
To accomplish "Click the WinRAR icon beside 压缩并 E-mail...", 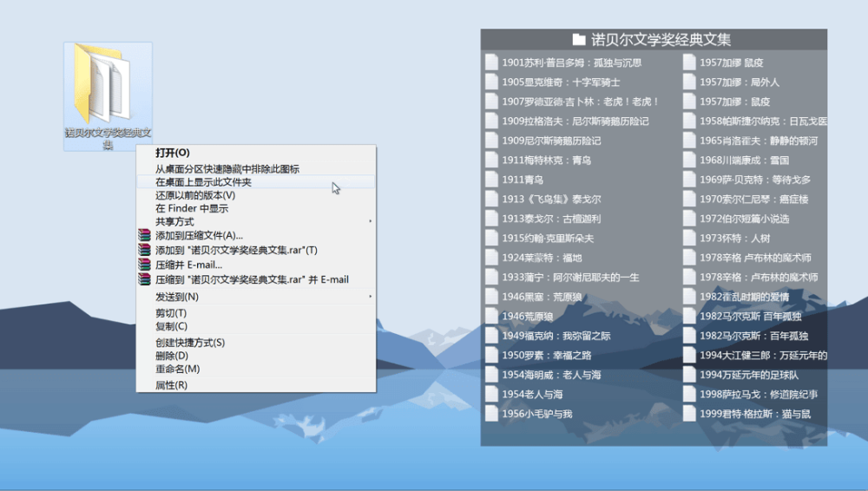I will (x=144, y=265).
